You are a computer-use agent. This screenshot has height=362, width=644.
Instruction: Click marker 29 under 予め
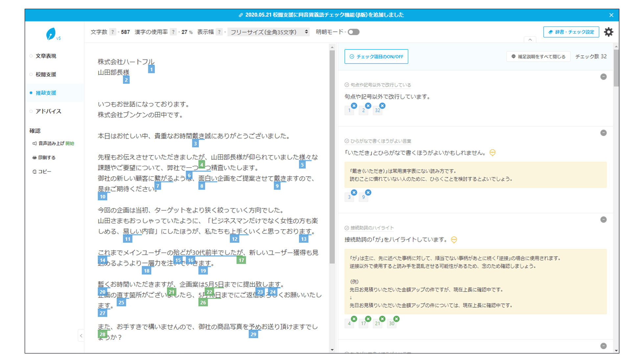[x=253, y=334]
